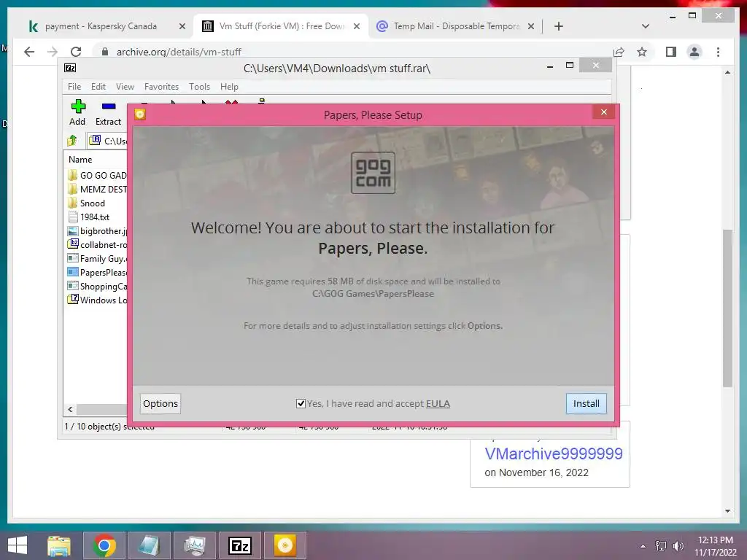Toggle the Chrome side panel
The width and height of the screenshot is (747, 560).
click(x=671, y=52)
